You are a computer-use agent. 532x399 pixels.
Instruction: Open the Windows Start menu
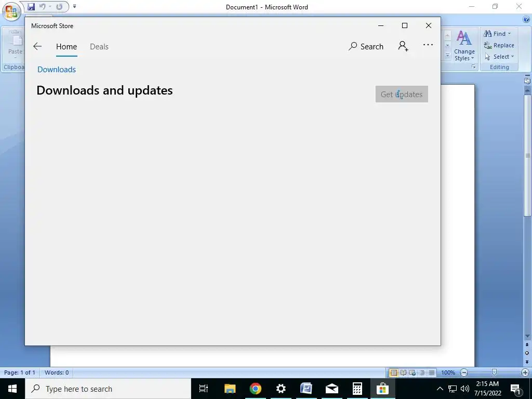click(x=12, y=389)
